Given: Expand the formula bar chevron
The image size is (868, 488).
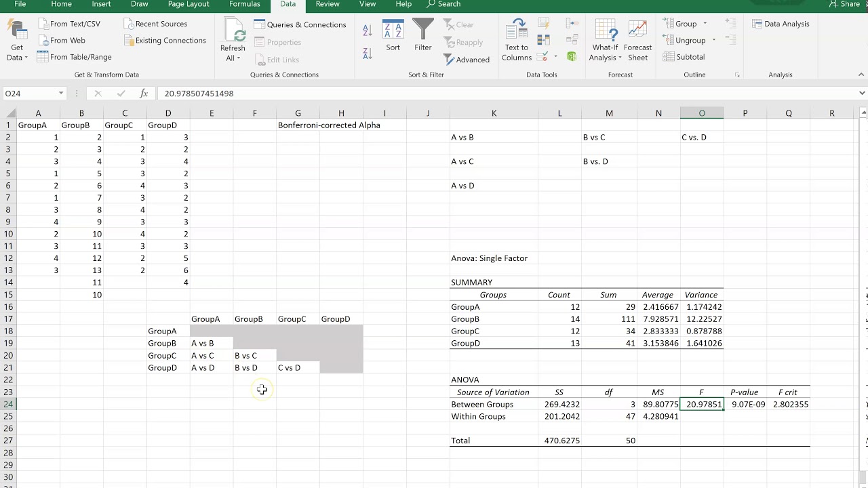Looking at the screenshot, I should point(862,94).
